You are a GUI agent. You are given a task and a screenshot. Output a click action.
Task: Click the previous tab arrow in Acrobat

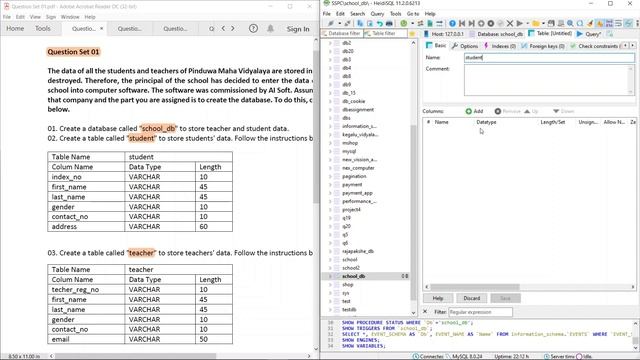point(223,29)
